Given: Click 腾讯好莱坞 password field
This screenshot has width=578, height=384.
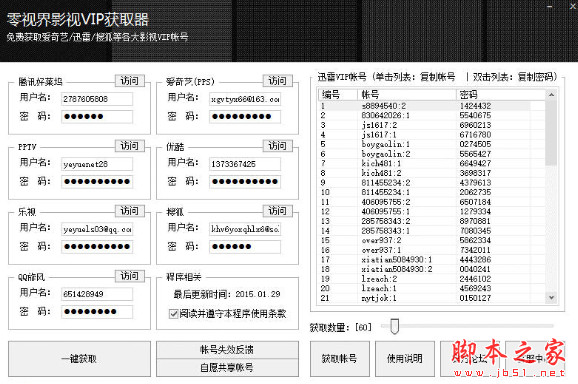Looking at the screenshot, I should pyautogui.click(x=97, y=117).
